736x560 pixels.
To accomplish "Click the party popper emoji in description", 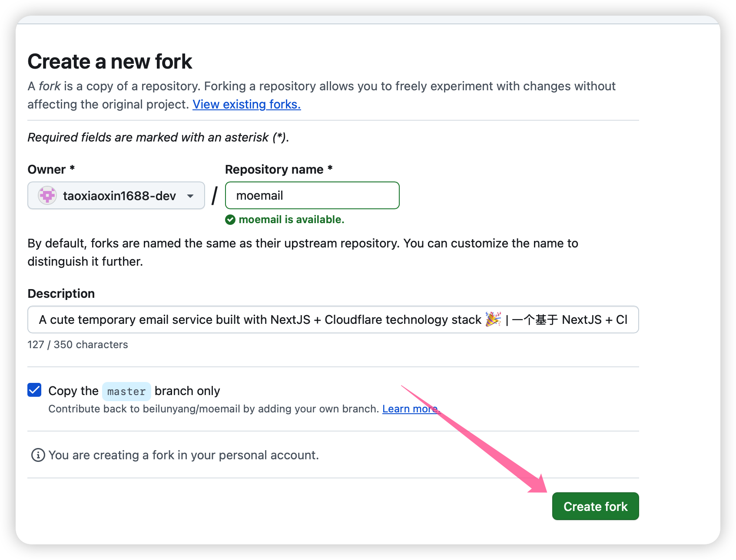I will tap(493, 320).
